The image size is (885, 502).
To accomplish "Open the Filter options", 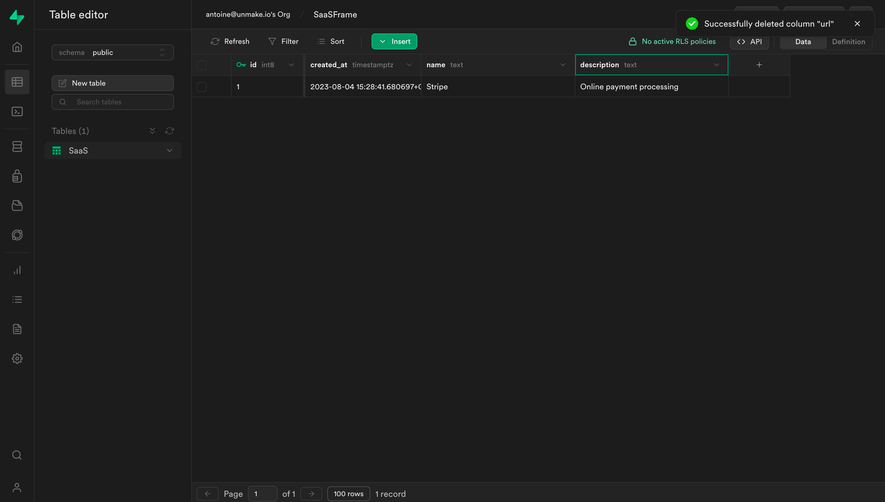I will (283, 41).
